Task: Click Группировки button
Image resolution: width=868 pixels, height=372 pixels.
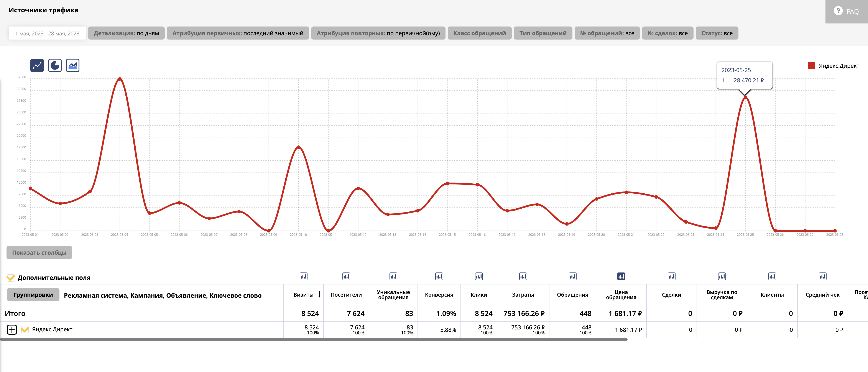Action: (33, 295)
